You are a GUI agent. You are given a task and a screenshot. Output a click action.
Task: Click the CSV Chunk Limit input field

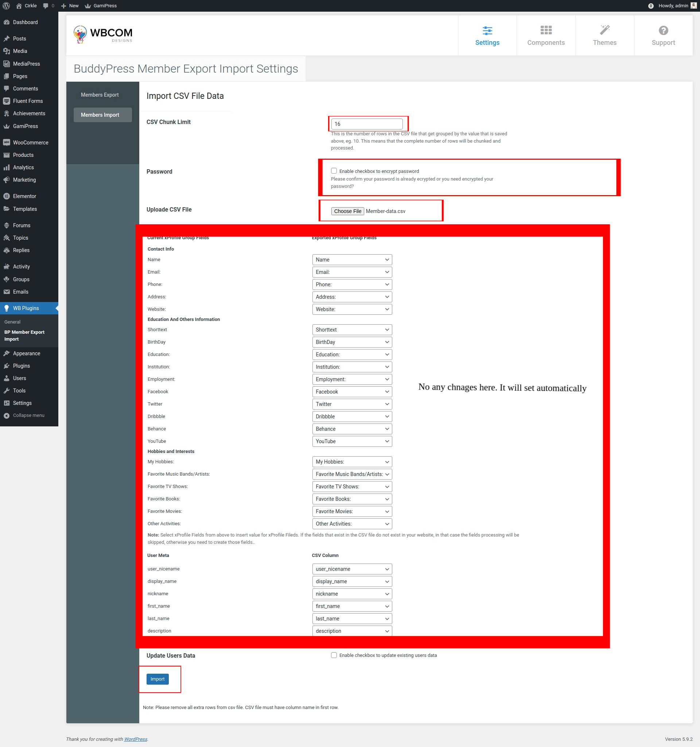pos(366,124)
